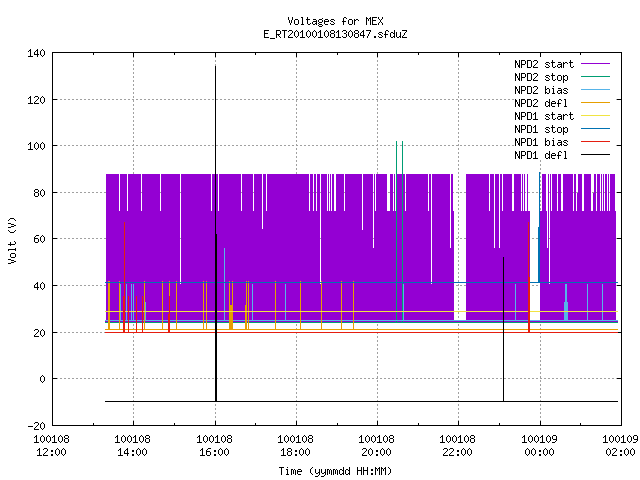
Task: Click the black NPD1 defl spike after 23:00
Action: (503, 329)
